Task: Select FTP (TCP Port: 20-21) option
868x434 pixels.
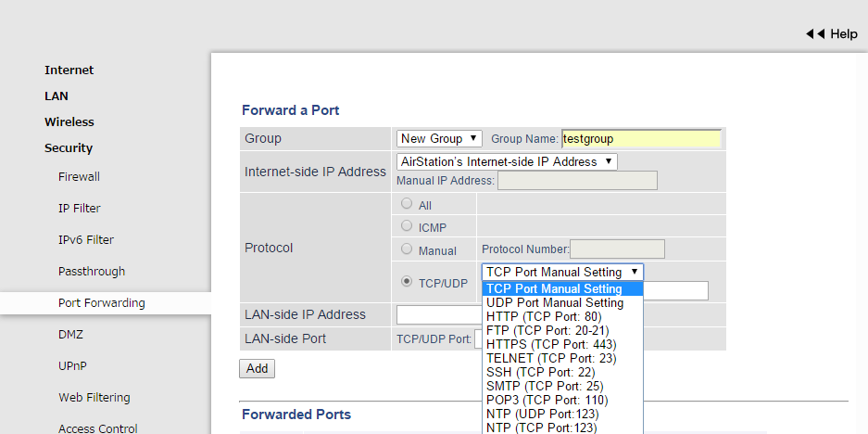Action: pyautogui.click(x=547, y=330)
